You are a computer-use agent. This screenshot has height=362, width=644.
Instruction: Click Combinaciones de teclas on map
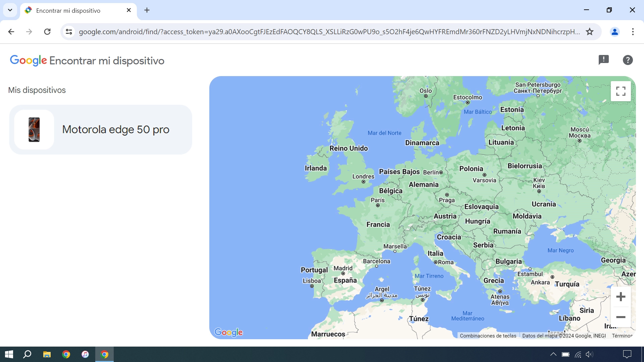pos(488,336)
